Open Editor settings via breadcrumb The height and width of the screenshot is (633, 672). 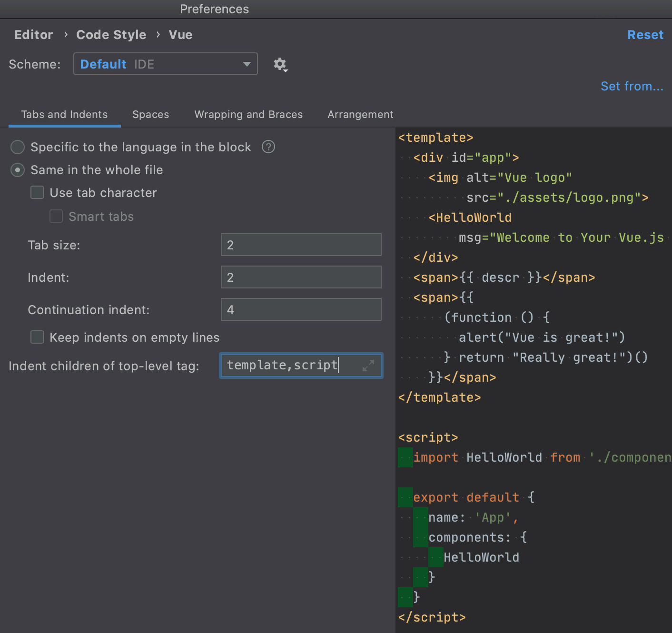click(x=33, y=34)
